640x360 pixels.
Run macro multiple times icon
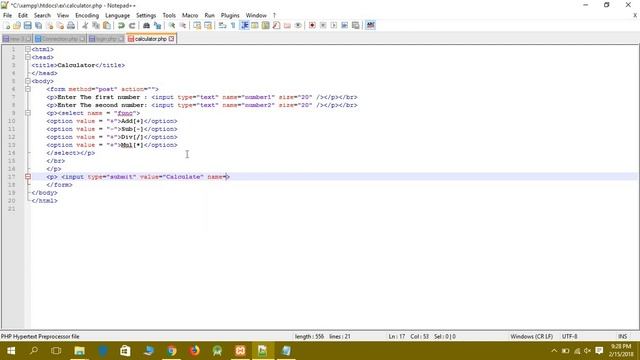click(x=344, y=25)
